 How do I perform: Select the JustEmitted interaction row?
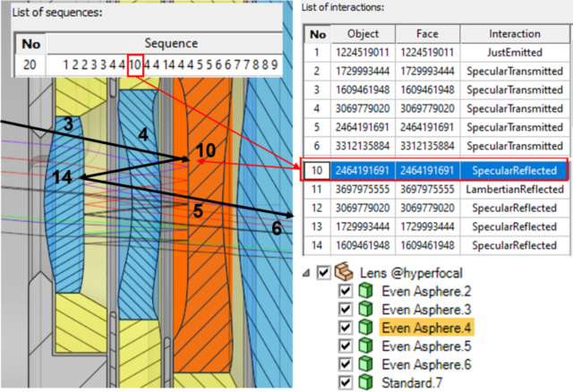pos(515,53)
